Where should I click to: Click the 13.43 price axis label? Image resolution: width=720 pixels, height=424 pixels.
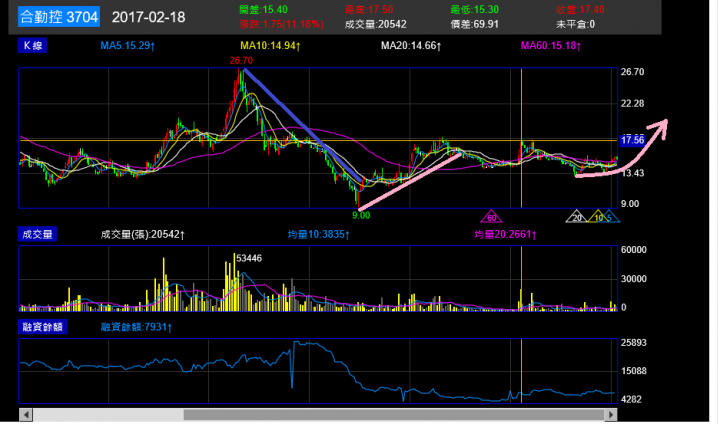pos(632,173)
